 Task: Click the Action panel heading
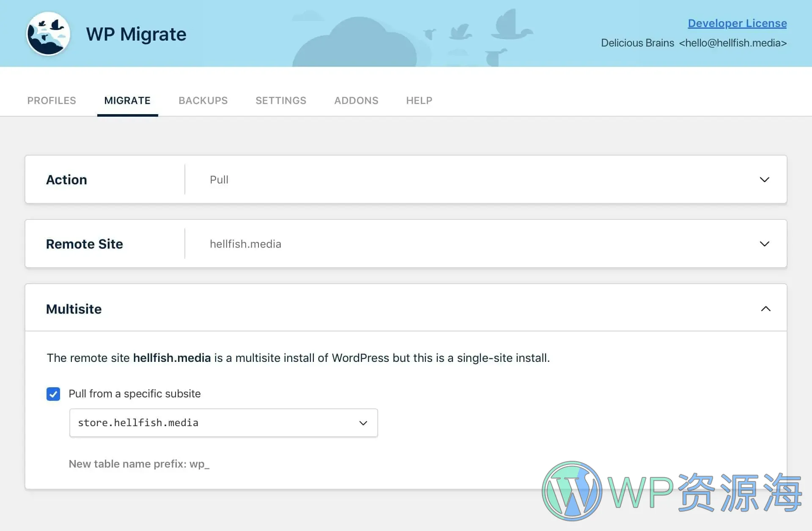click(x=66, y=180)
